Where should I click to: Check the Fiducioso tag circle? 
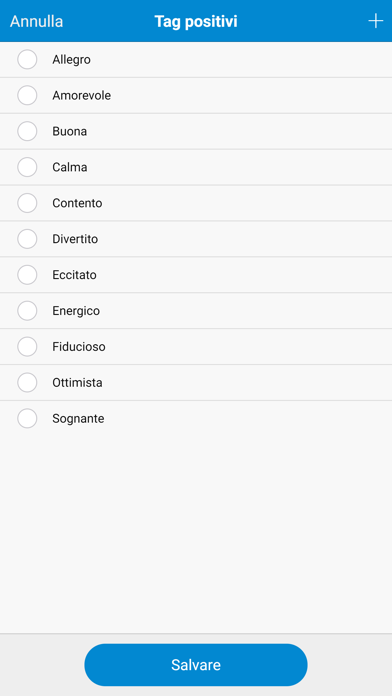[x=27, y=347]
